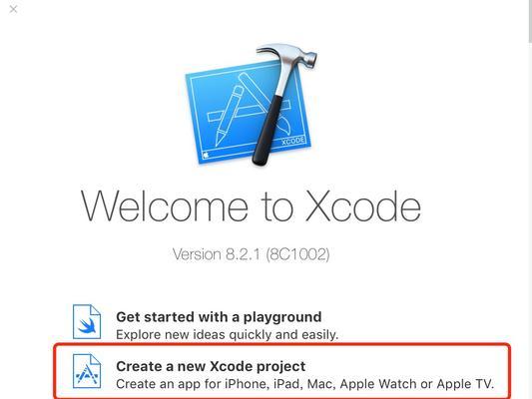Click the pencil drawn on the blueprint

point(229,116)
